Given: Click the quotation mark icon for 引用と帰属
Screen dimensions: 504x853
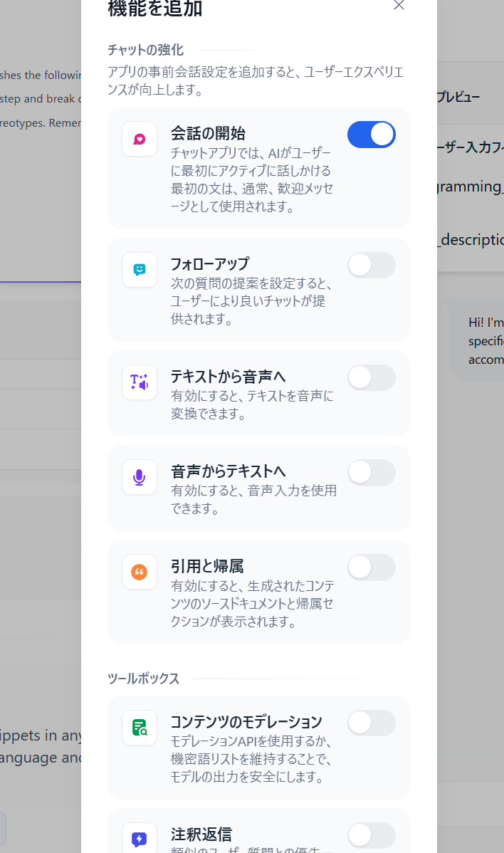Looking at the screenshot, I should click(x=139, y=572).
